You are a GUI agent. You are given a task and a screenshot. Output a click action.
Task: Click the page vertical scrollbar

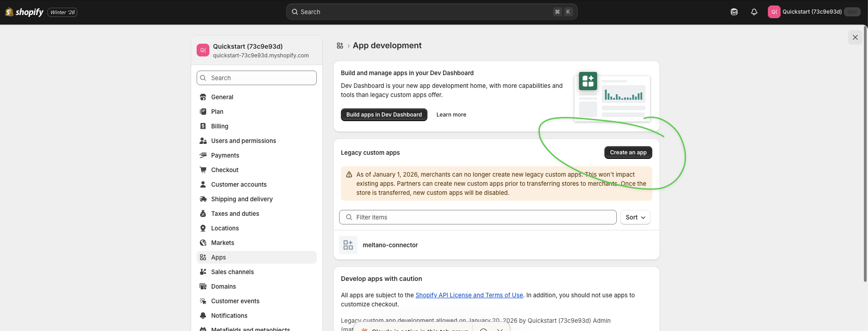click(865, 155)
